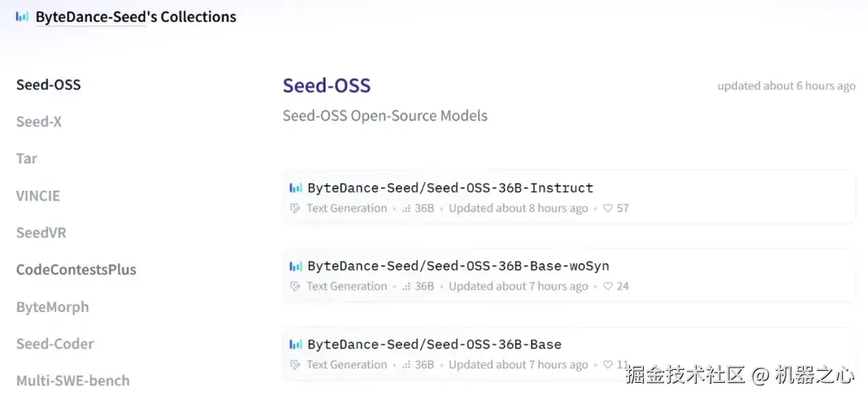This screenshot has width=868, height=399.
Task: Click org icon beside Seed-OSS-36B-Base
Action: coord(296,344)
